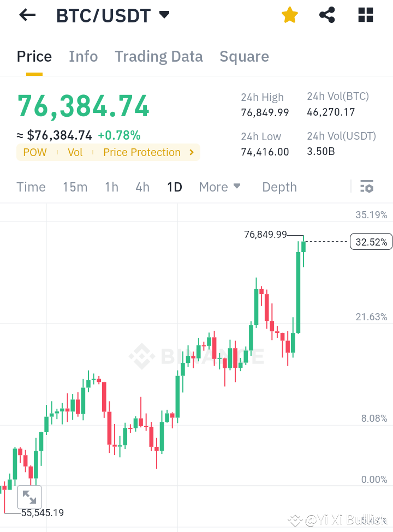The height and width of the screenshot is (532, 393).
Task: Open the Info tab
Action: coord(83,56)
